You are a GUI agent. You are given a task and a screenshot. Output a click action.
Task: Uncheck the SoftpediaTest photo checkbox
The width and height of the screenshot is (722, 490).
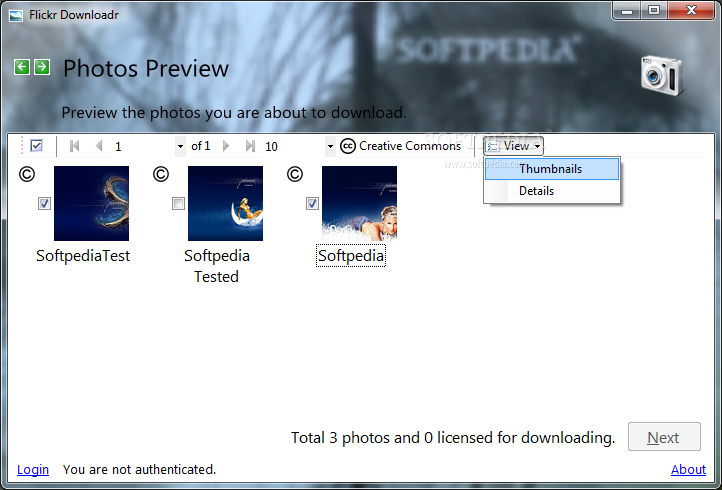pyautogui.click(x=44, y=203)
